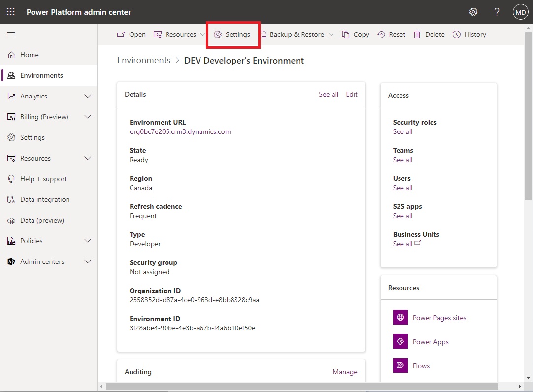This screenshot has height=392, width=533.
Task: Expand the Admin centers section
Action: point(88,261)
